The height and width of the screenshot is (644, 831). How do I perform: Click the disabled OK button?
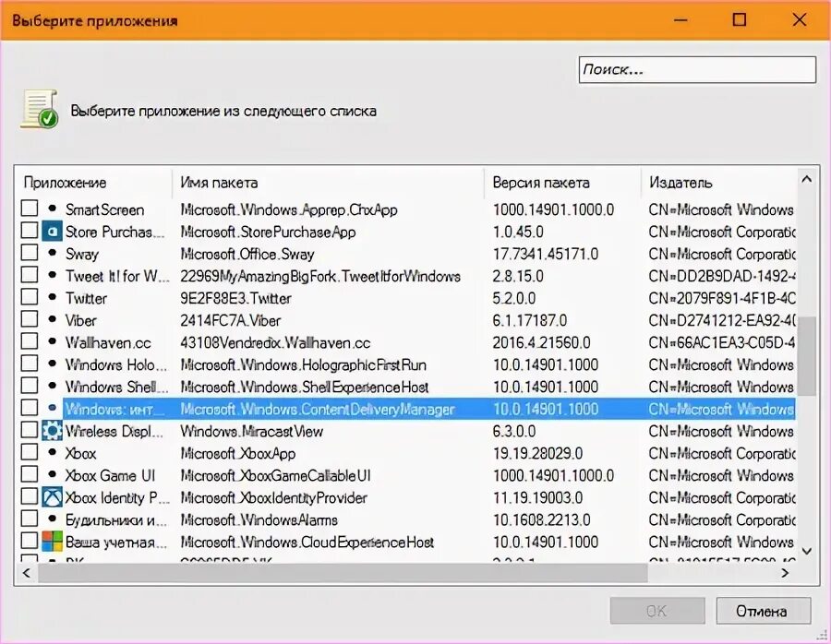click(x=657, y=611)
